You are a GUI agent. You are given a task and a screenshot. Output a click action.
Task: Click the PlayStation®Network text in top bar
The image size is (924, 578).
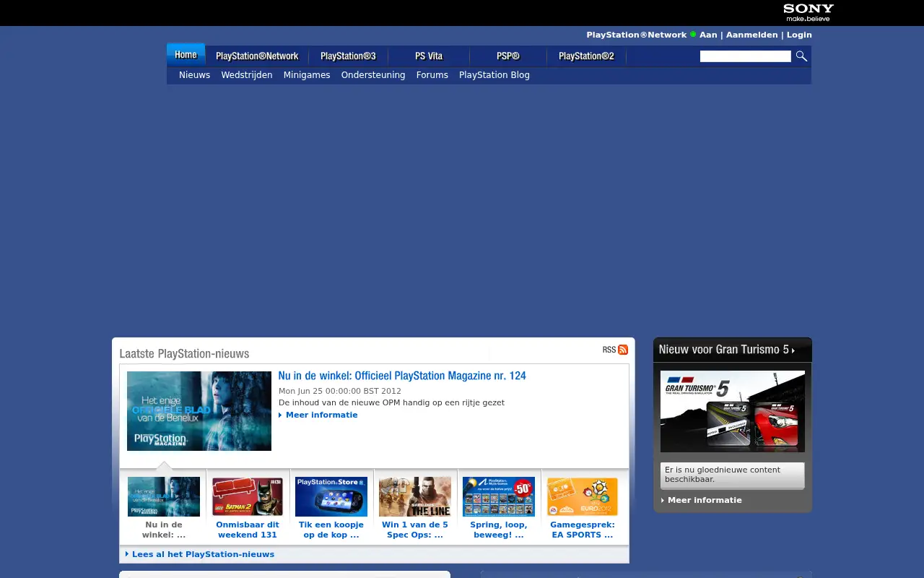637,35
